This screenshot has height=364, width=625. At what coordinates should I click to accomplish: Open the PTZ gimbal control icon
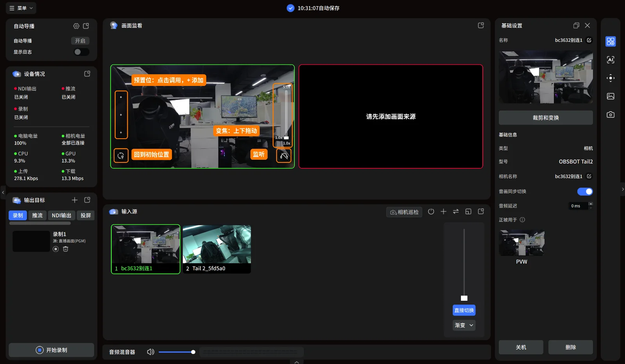point(611,78)
